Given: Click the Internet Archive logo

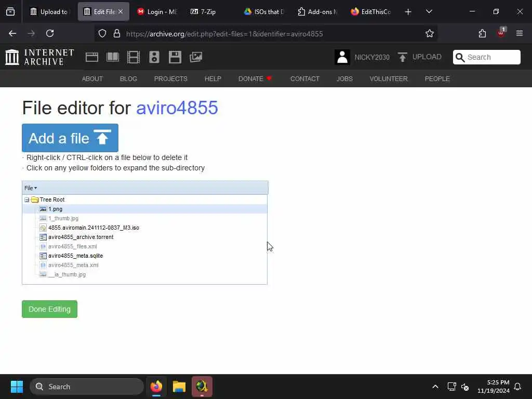Looking at the screenshot, I should (x=39, y=57).
